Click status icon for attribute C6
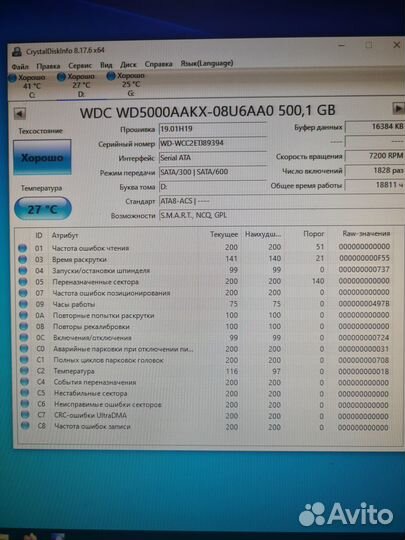Viewport: 405px width, 540px height. coord(25,404)
